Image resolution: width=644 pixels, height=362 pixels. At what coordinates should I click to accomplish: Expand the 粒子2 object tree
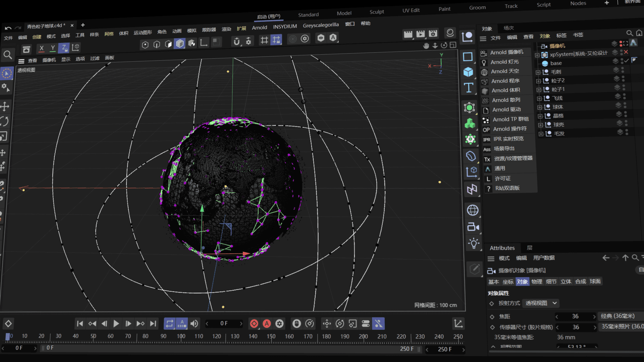coord(538,81)
